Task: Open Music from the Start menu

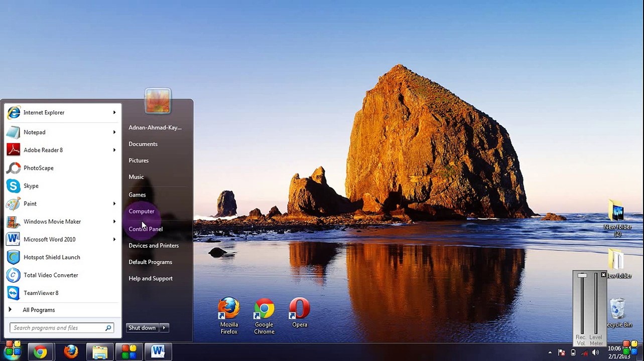Action: click(136, 177)
